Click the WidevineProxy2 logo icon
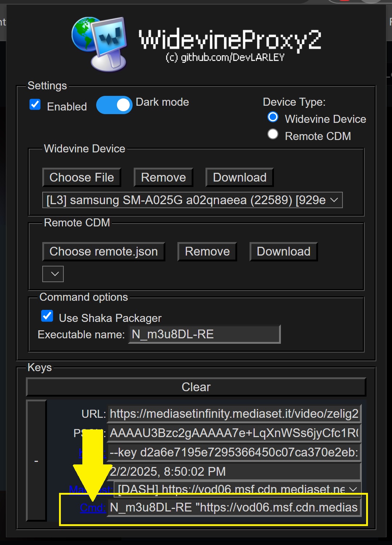Viewport: 392px width, 545px height. (x=99, y=44)
